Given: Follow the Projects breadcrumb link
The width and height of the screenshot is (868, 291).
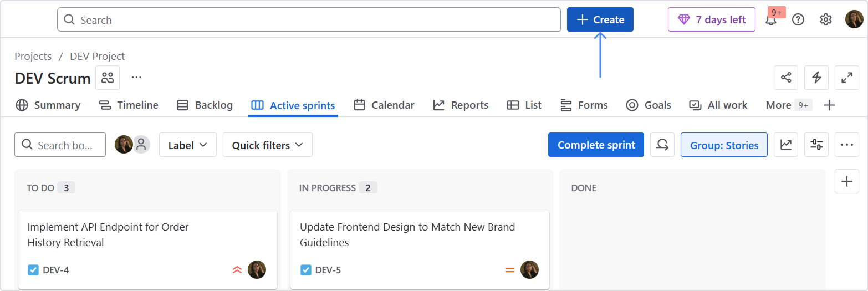Looking at the screenshot, I should [33, 56].
